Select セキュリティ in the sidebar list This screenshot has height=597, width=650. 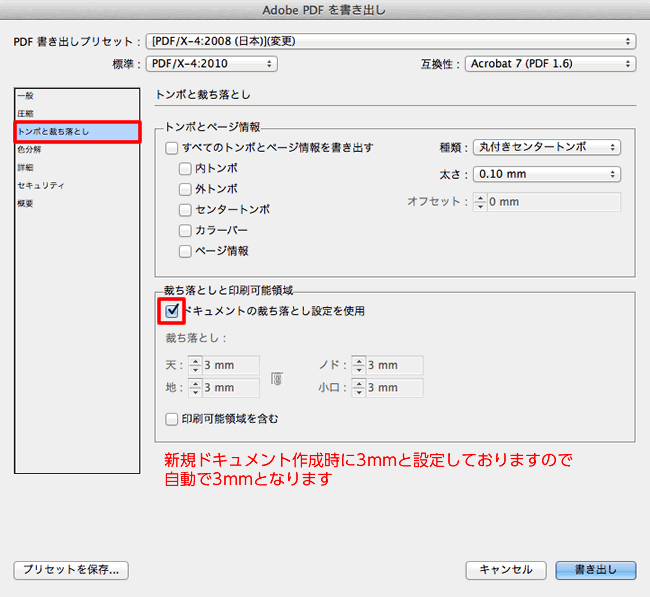pos(77,185)
